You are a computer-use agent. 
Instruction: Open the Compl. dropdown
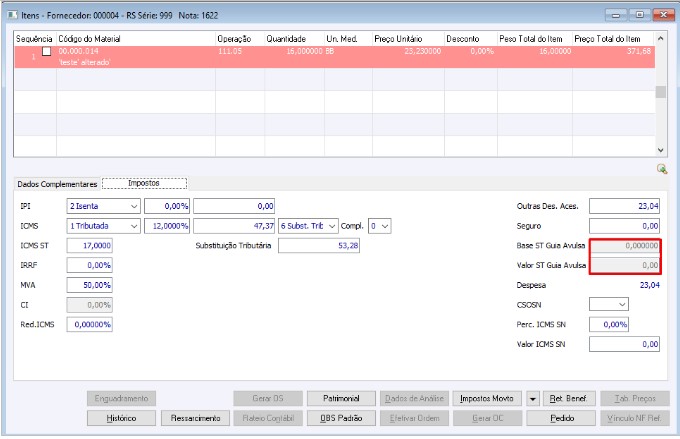(x=385, y=226)
